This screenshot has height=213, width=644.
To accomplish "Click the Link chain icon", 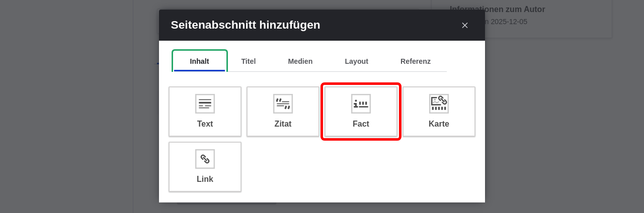I will pos(205,159).
